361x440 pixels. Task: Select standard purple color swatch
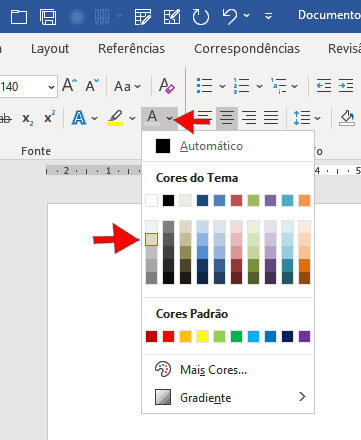click(304, 337)
